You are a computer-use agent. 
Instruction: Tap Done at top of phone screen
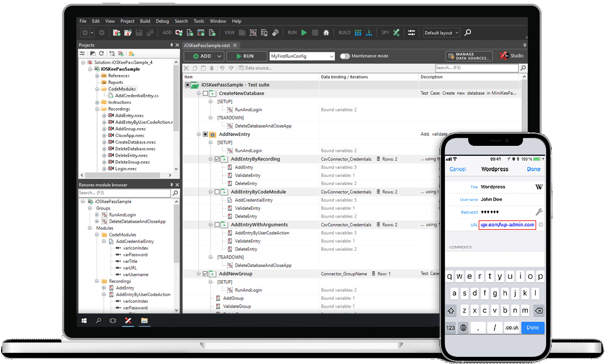533,169
